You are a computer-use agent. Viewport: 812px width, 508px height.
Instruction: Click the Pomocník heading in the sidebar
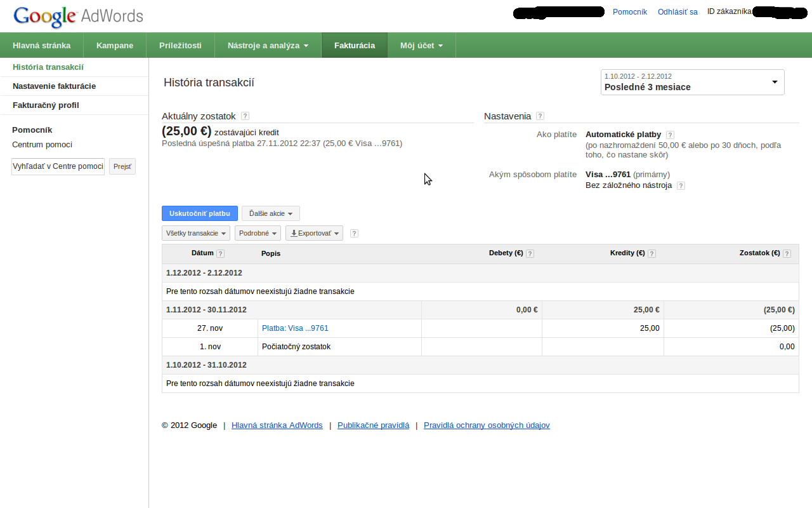coord(32,130)
